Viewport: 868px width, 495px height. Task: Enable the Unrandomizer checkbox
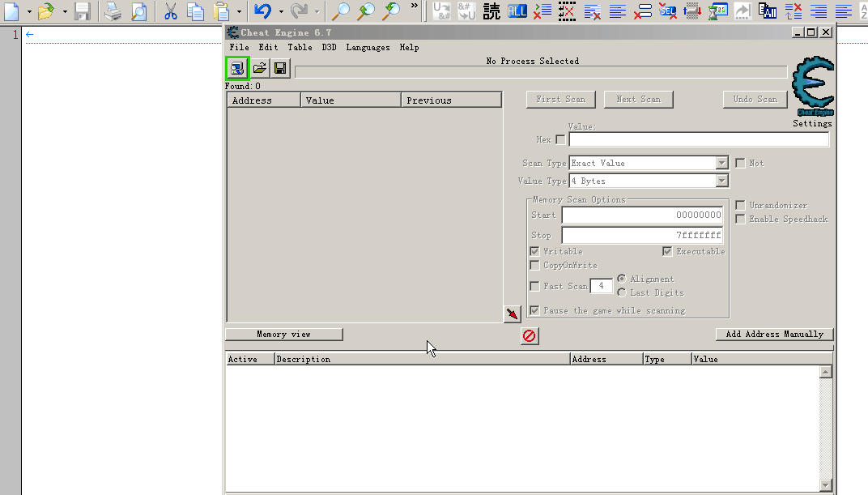pyautogui.click(x=740, y=206)
